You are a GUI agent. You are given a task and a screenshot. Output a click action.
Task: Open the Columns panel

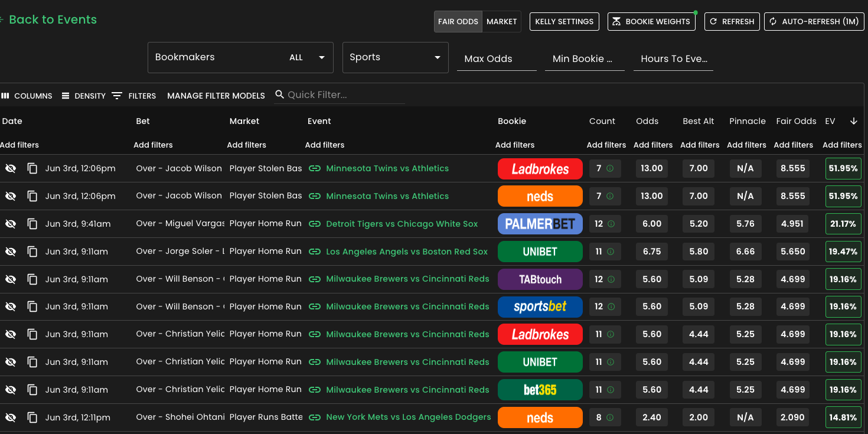pyautogui.click(x=27, y=96)
